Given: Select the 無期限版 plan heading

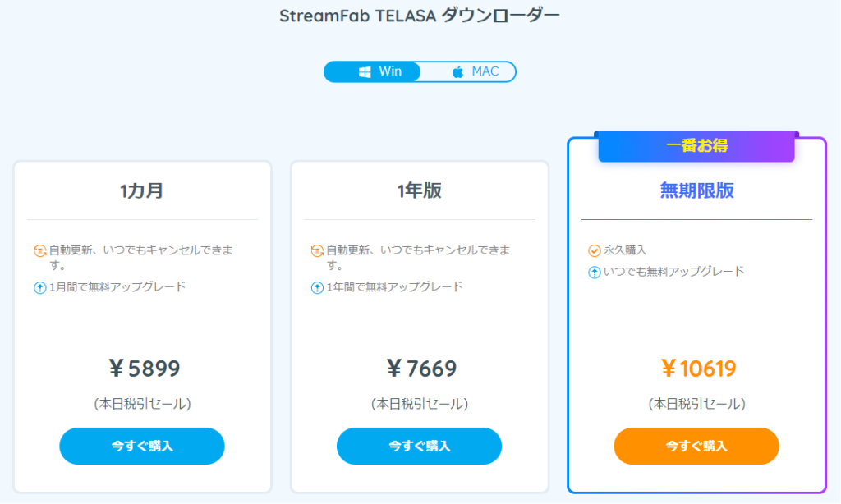Looking at the screenshot, I should pyautogui.click(x=696, y=191).
